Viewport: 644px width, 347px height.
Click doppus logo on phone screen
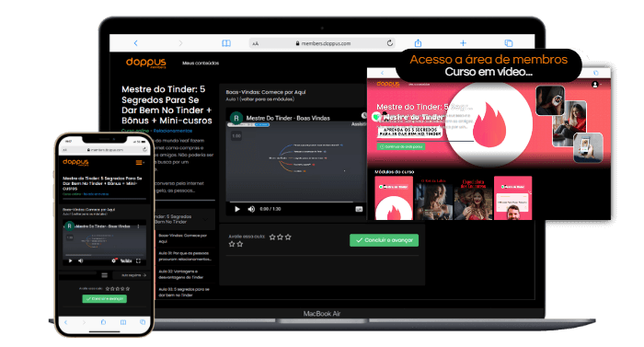[x=75, y=162]
